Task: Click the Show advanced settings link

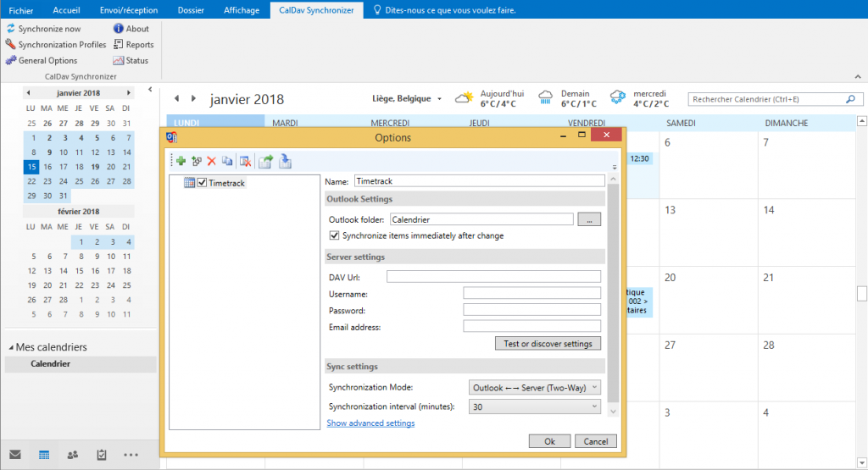Action: point(370,423)
